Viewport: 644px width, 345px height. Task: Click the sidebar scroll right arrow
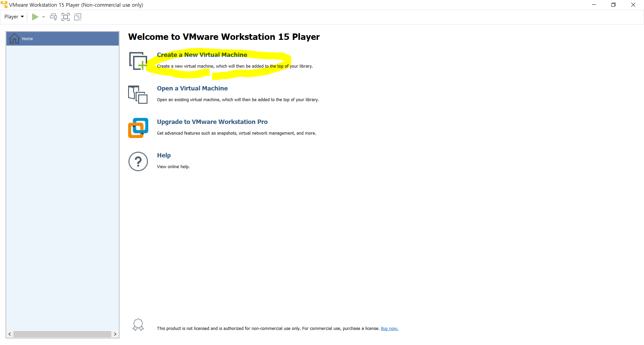[115, 334]
